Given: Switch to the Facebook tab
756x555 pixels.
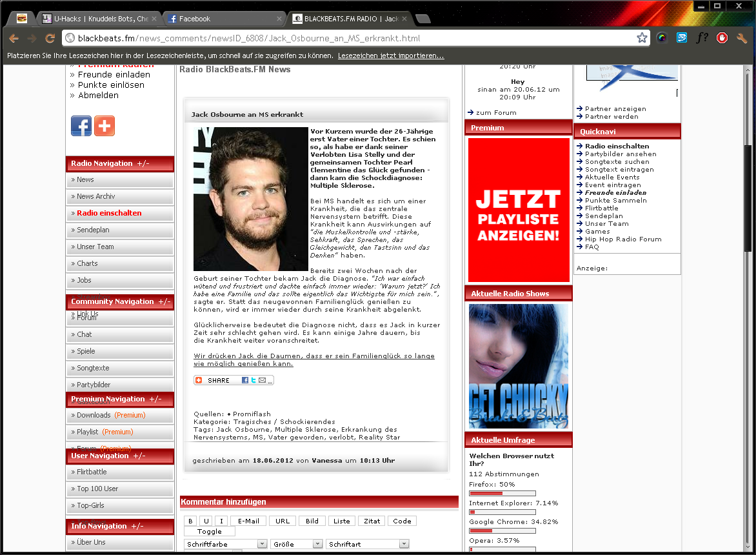Looking at the screenshot, I should 224,19.
